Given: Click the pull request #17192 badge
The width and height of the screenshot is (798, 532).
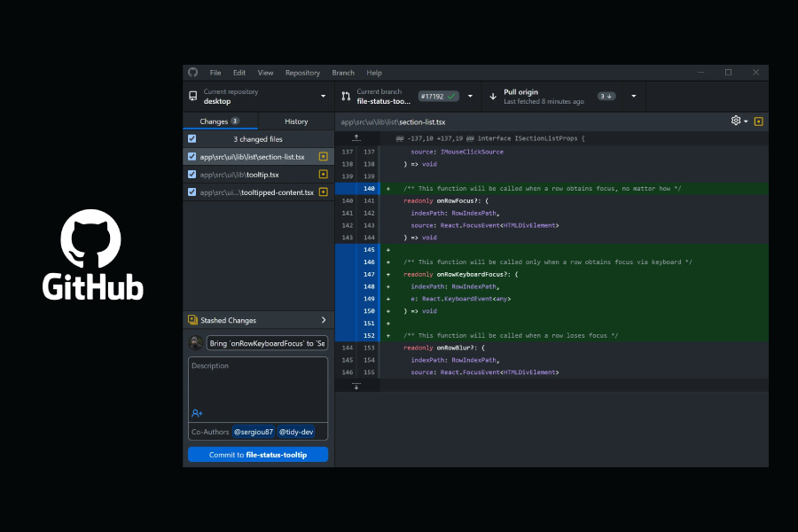Looking at the screenshot, I should tap(438, 96).
